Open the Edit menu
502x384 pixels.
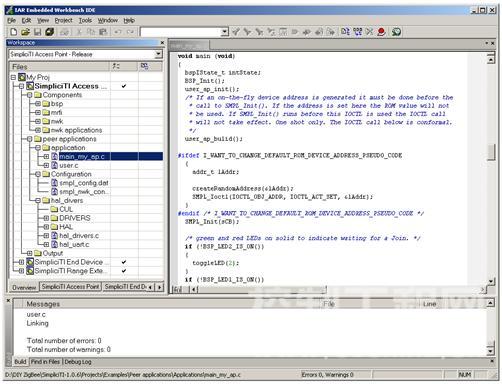tap(26, 21)
